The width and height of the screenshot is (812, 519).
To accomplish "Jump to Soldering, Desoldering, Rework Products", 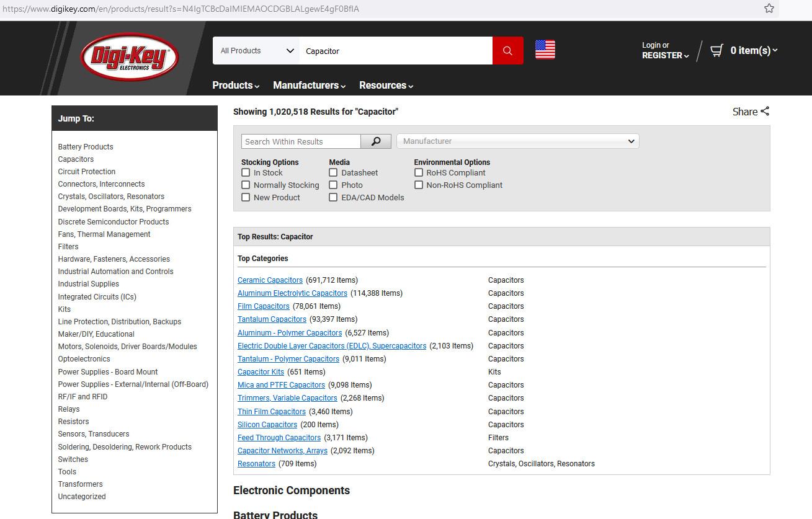I will 125,447.
